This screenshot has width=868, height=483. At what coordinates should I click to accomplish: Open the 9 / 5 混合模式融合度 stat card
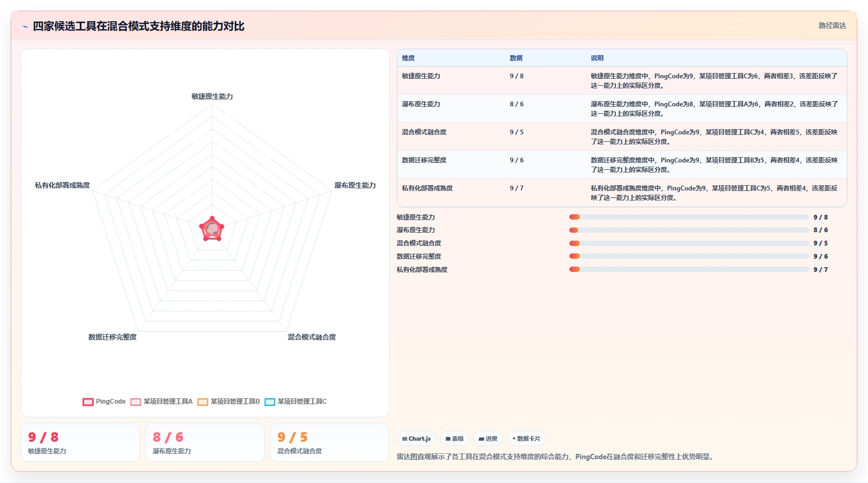tap(330, 442)
